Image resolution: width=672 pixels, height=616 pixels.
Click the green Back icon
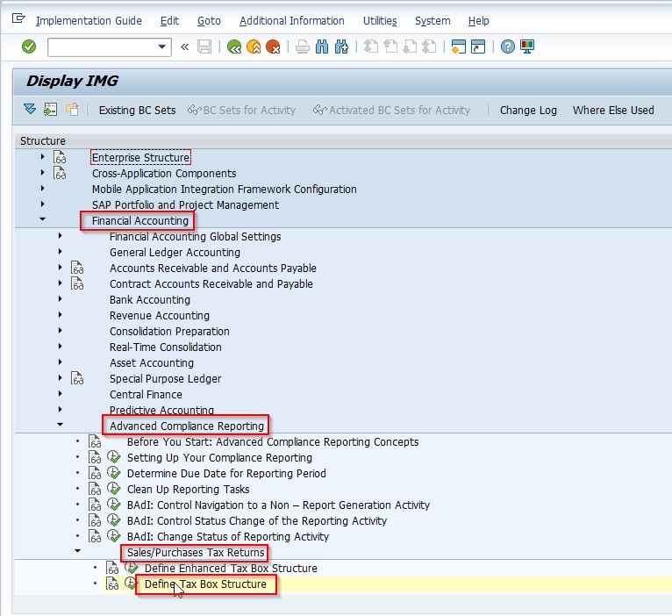[x=234, y=47]
